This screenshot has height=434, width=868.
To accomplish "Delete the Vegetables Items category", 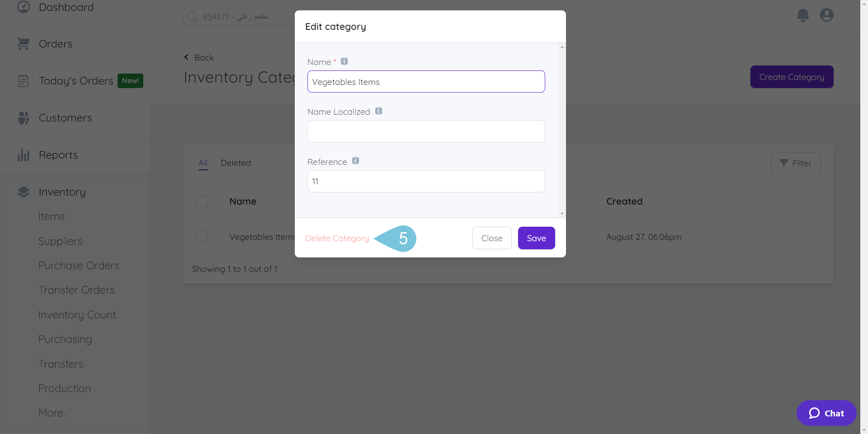I will (x=336, y=238).
